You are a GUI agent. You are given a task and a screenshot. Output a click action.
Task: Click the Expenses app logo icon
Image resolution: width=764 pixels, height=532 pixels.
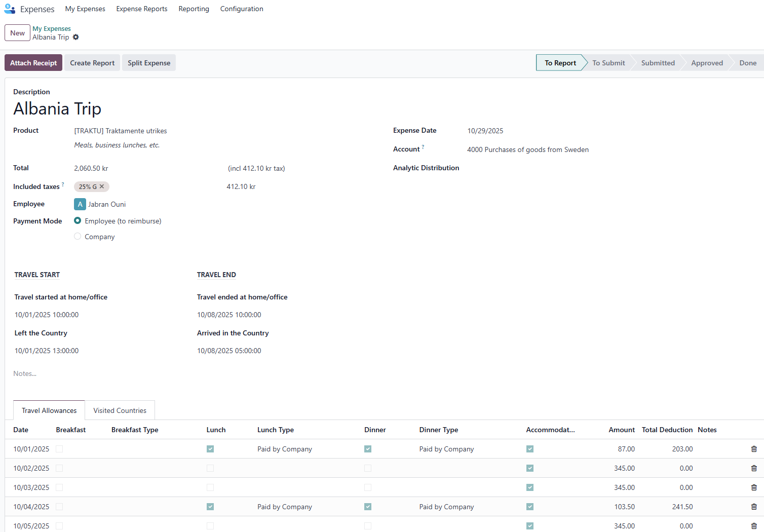[10, 9]
